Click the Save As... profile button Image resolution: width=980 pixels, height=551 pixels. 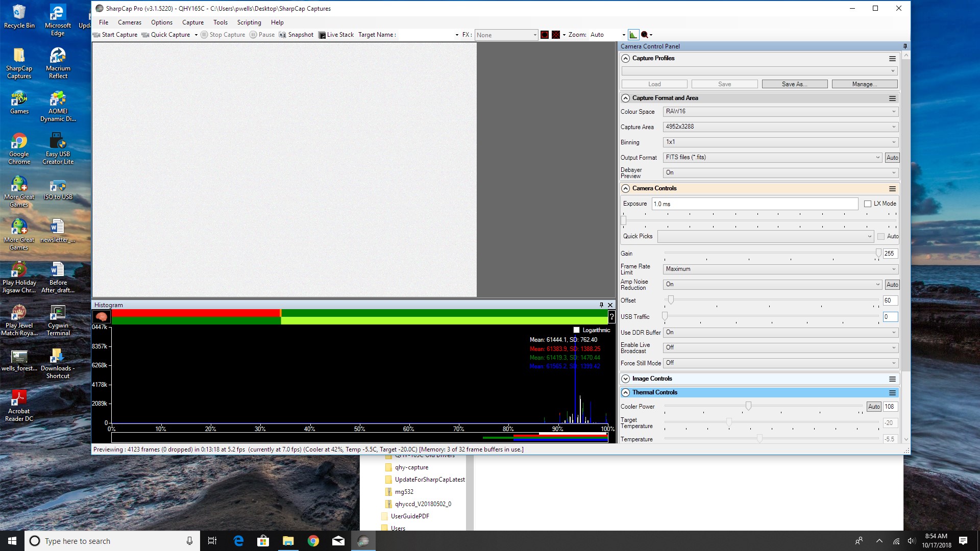point(794,84)
